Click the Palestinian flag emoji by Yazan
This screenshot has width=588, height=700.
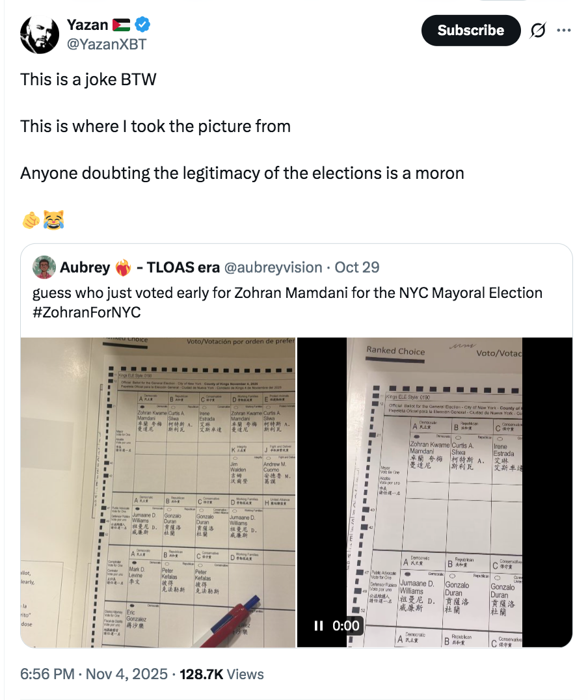pos(122,25)
